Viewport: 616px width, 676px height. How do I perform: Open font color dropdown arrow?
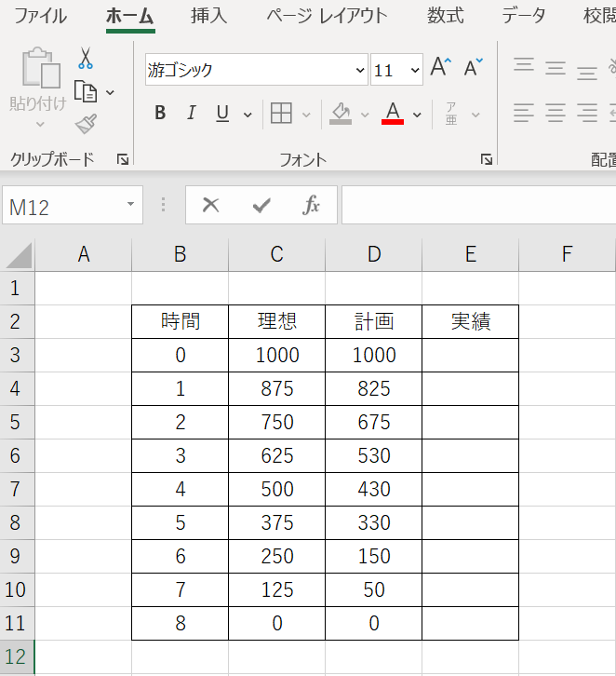point(417,115)
